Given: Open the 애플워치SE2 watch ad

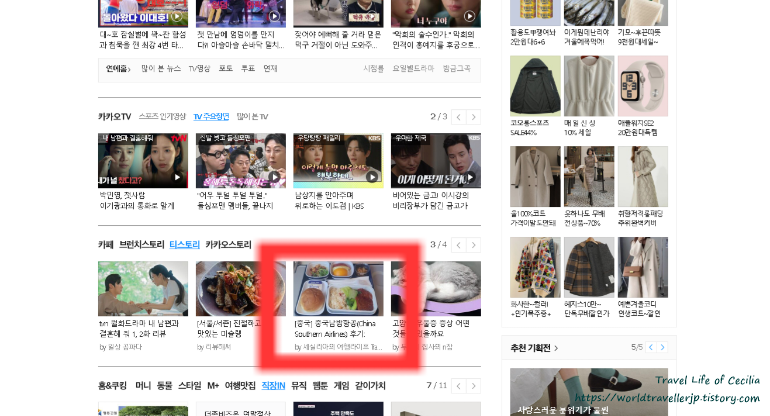Looking at the screenshot, I should click(x=643, y=85).
